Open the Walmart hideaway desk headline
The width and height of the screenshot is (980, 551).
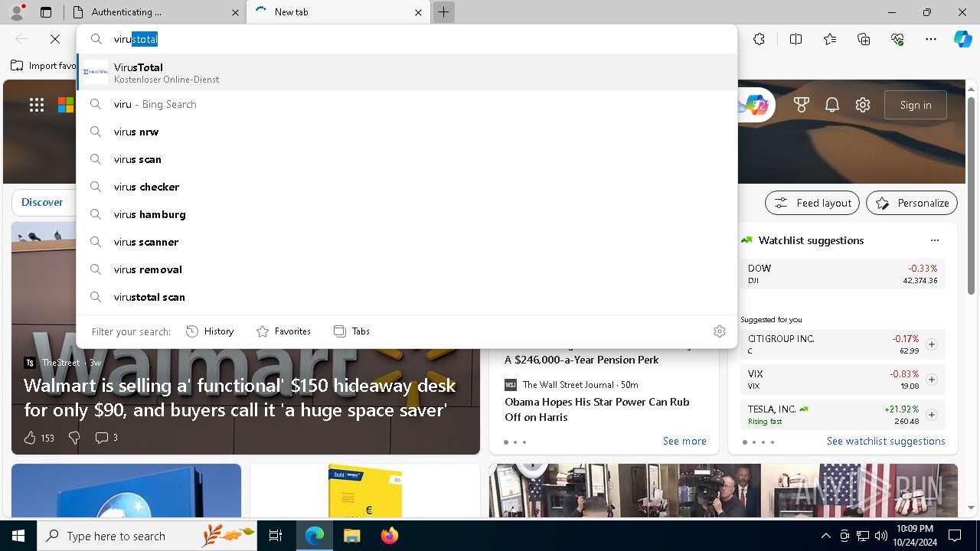click(x=240, y=397)
